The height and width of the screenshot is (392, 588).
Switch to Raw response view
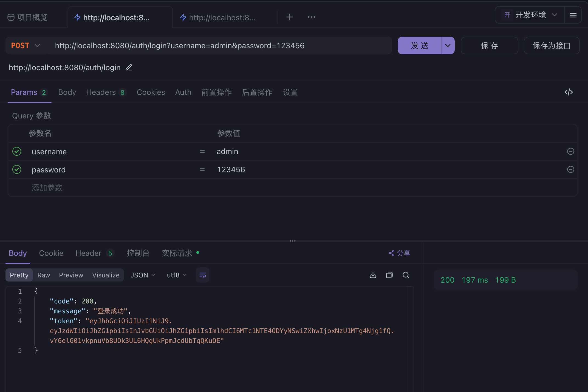point(44,275)
